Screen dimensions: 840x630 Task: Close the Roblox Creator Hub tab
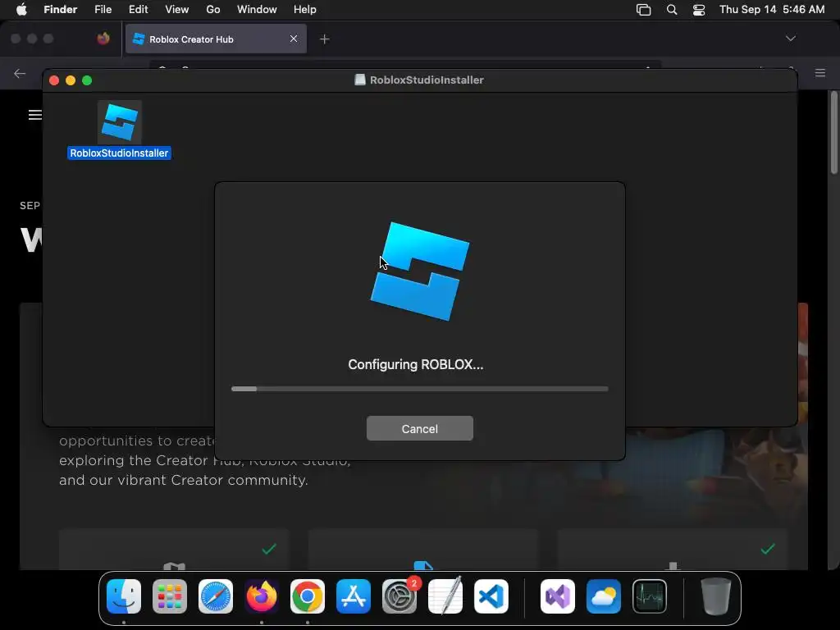point(294,39)
